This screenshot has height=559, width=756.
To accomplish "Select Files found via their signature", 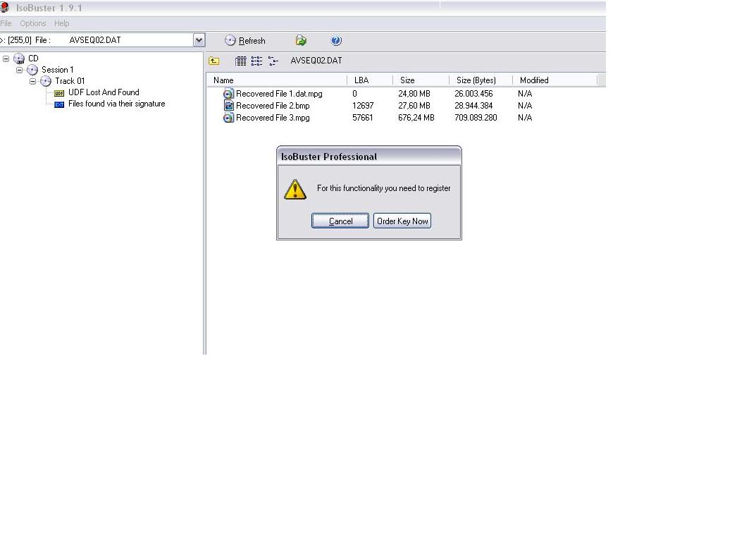I will (117, 104).
